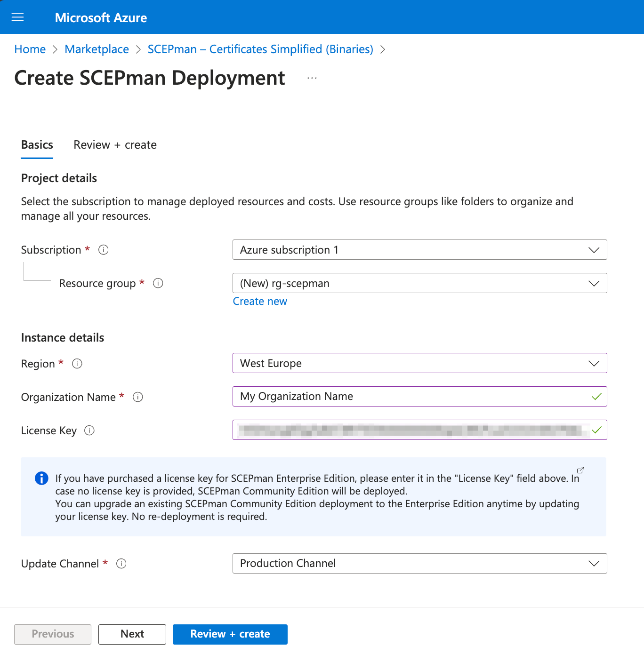Click the Next button

click(132, 634)
